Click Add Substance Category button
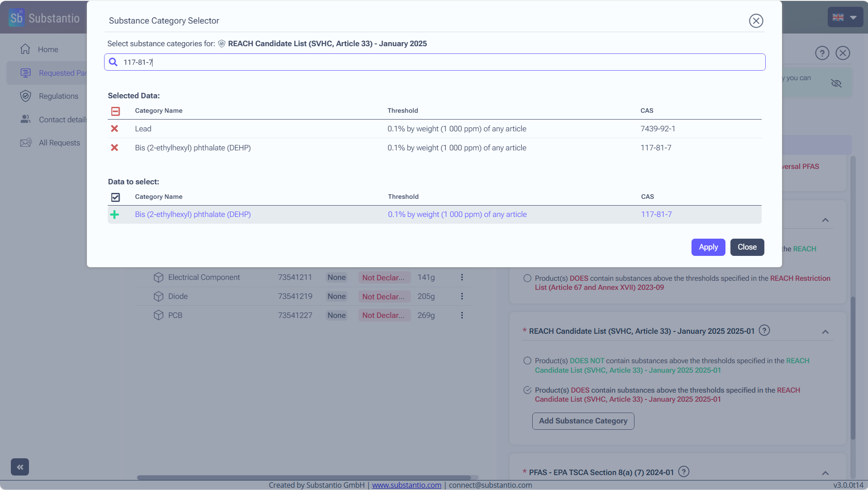Viewport: 868px width, 490px height. point(583,421)
